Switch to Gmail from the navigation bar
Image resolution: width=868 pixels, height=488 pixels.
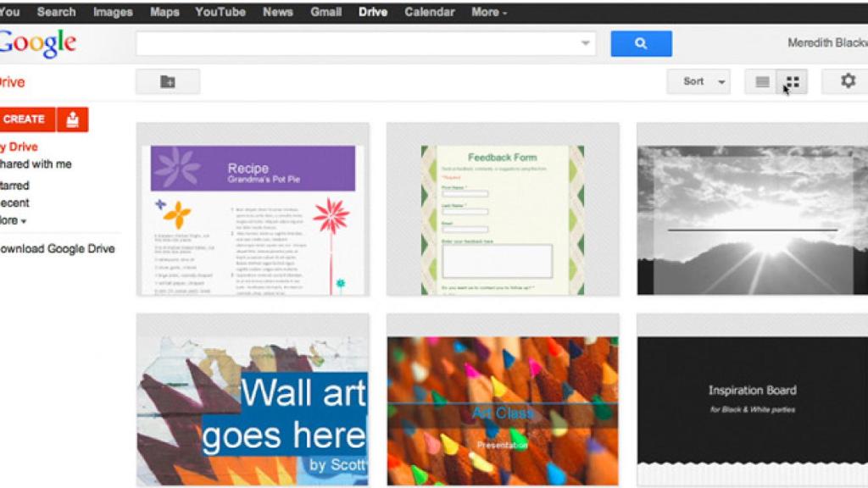326,12
